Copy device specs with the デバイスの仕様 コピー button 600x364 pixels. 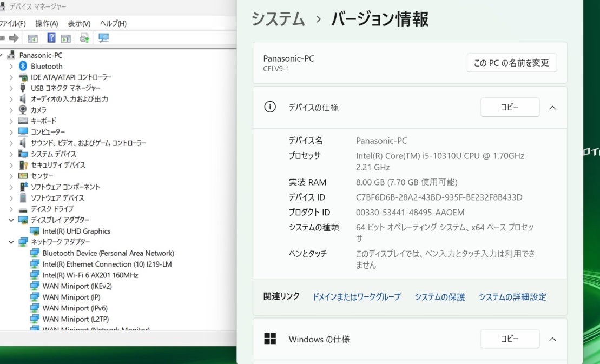[510, 107]
